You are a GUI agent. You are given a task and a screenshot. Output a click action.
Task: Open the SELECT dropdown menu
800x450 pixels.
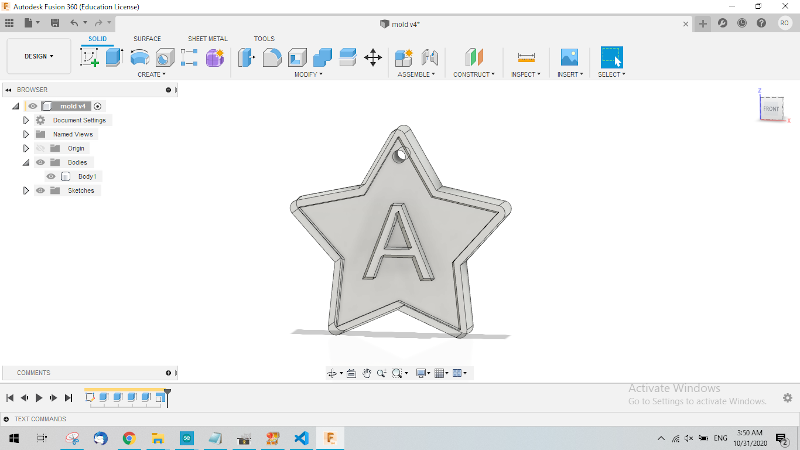tap(611, 74)
